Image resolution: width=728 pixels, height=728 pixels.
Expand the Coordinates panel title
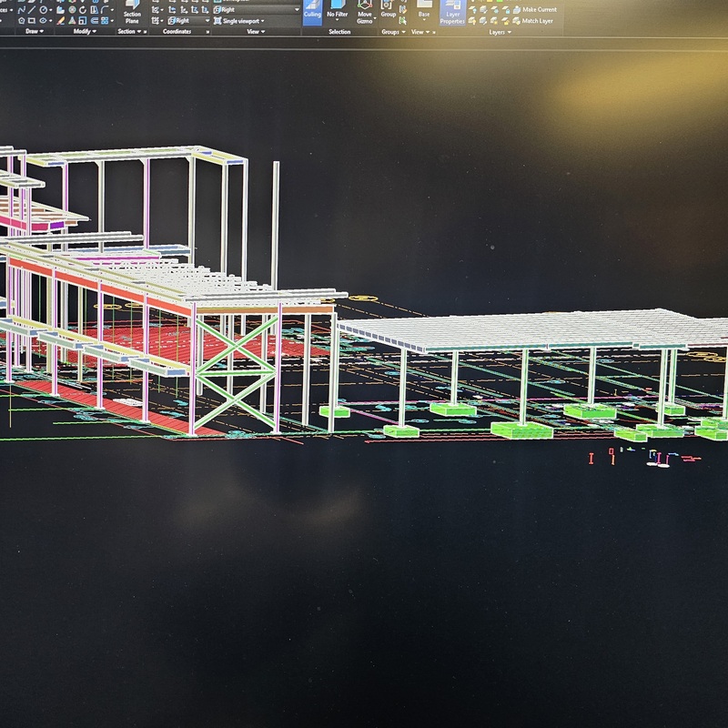(178, 32)
